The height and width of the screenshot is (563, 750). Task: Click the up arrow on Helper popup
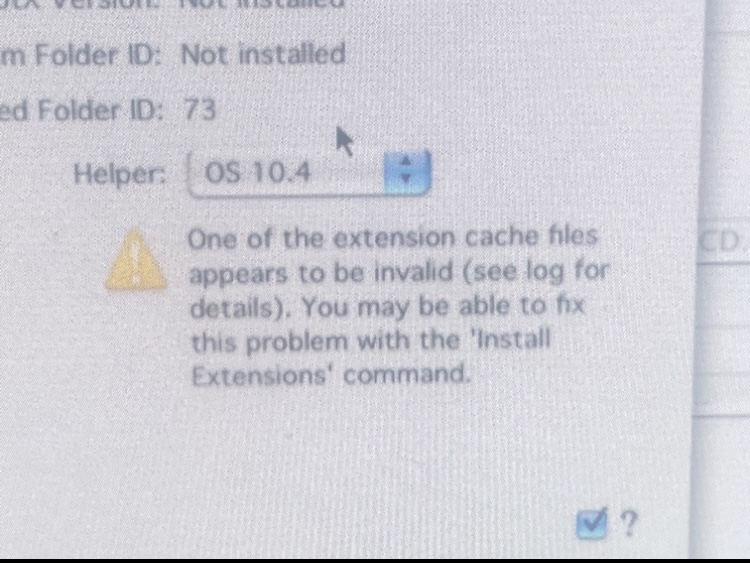pos(406,162)
